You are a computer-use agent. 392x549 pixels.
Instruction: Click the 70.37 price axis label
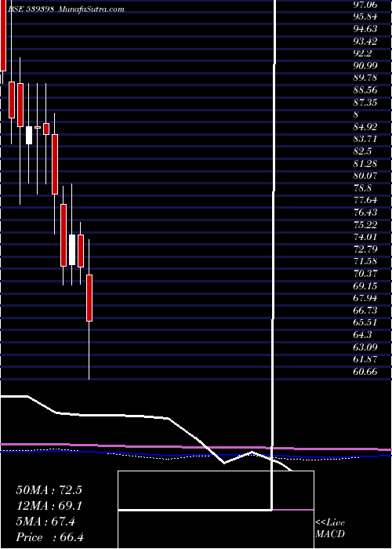tap(365, 274)
